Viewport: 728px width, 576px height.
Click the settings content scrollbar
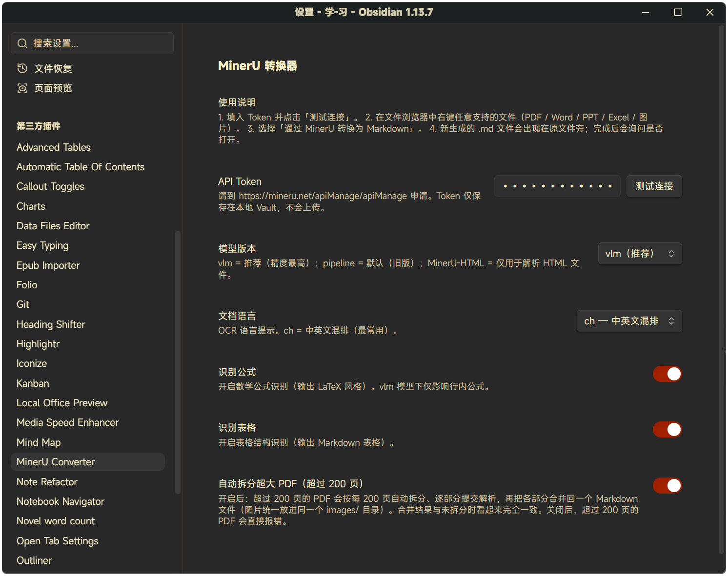722,290
